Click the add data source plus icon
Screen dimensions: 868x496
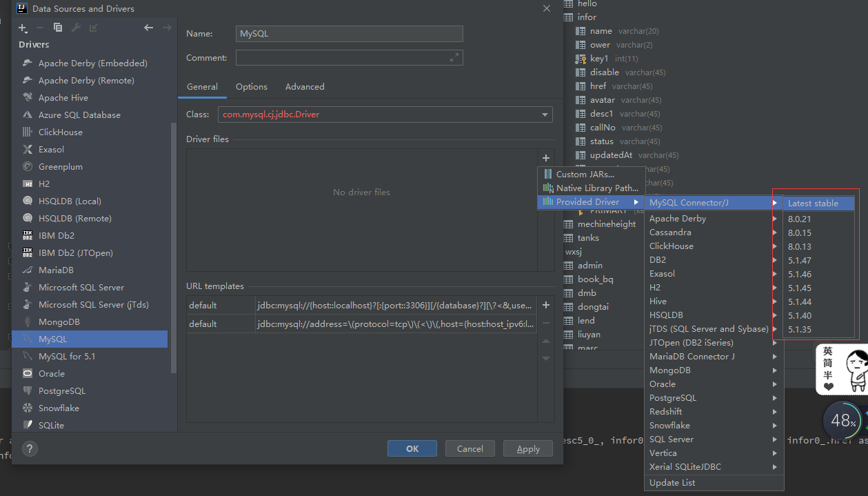click(23, 28)
